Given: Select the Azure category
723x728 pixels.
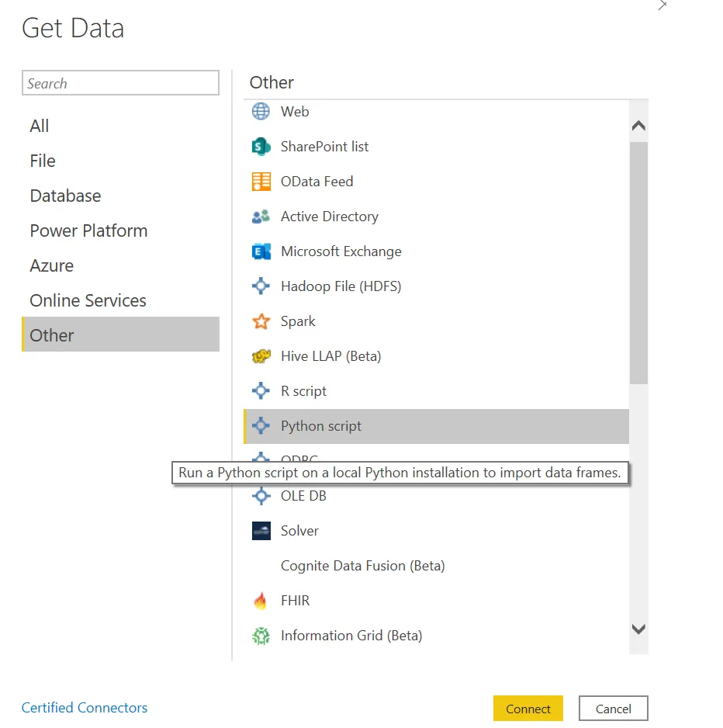Looking at the screenshot, I should click(52, 265).
